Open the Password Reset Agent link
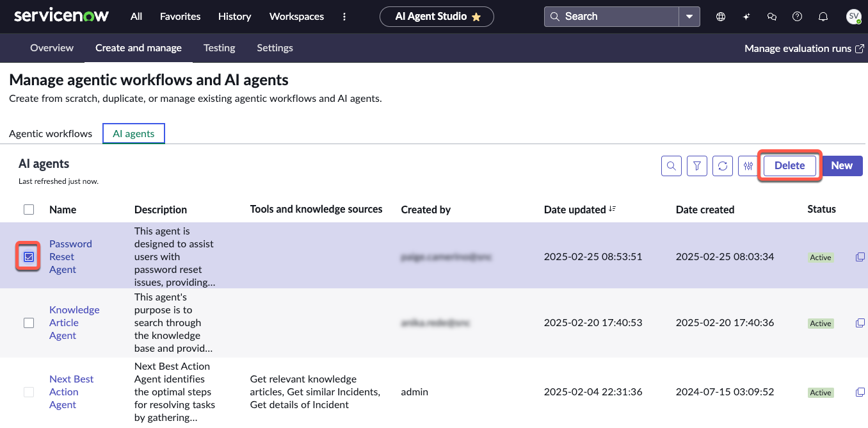Screen dimensions: 868x428 tap(70, 257)
